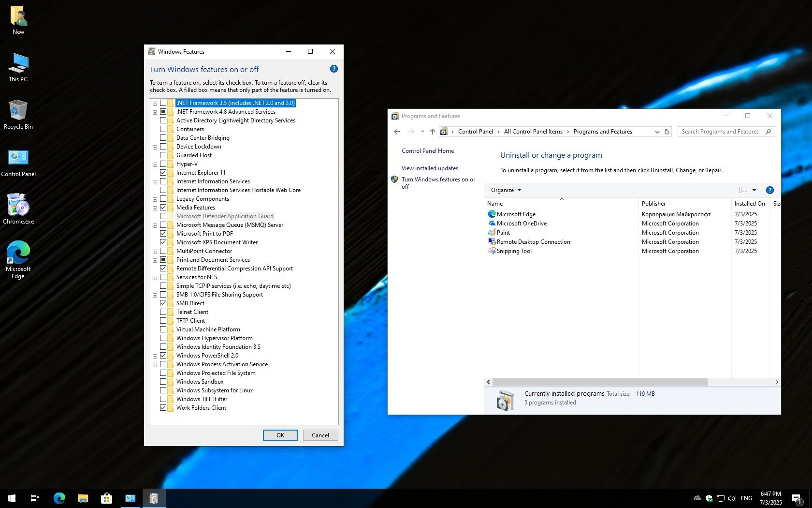Click the Search Programs and Features field
This screenshot has height=508, width=812.
[720, 132]
